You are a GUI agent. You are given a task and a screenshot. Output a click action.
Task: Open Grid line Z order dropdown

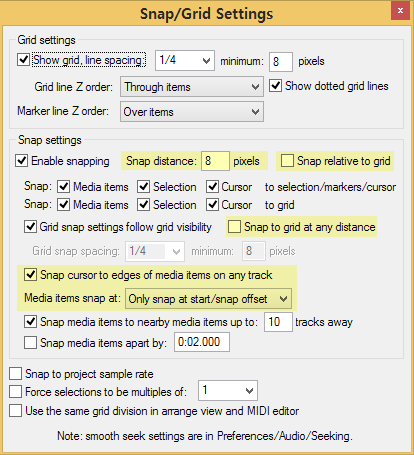pos(192,87)
